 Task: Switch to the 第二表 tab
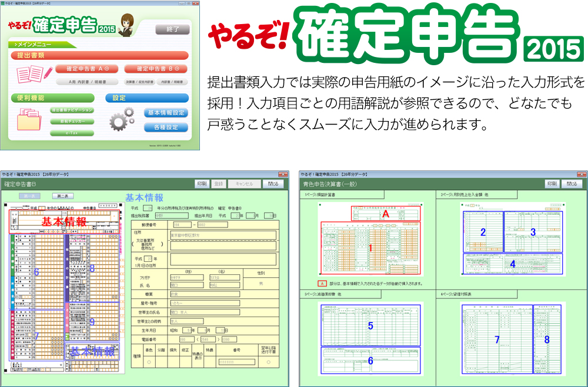coord(63,196)
